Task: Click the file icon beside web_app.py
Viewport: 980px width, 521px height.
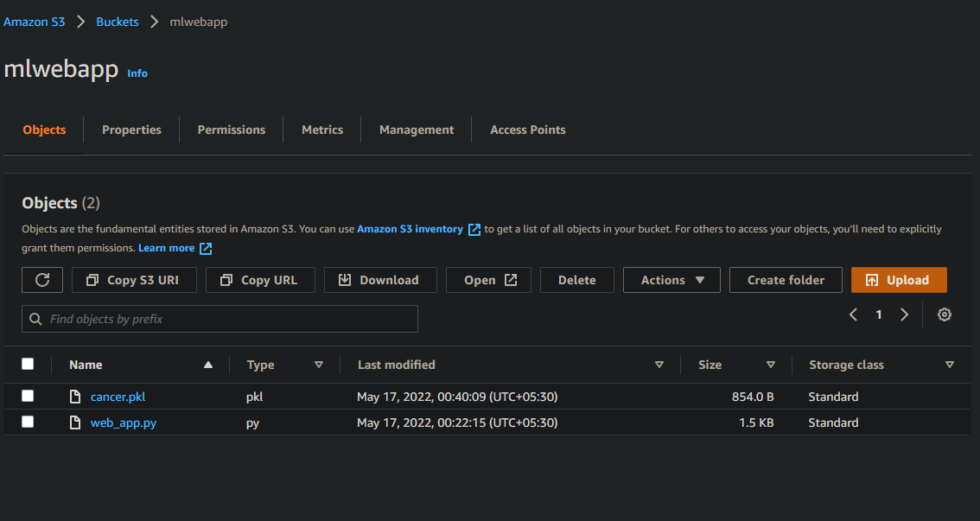Action: [75, 423]
